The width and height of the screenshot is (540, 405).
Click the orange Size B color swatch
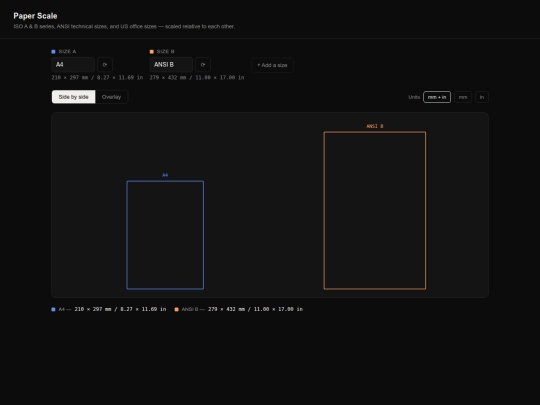tap(152, 52)
